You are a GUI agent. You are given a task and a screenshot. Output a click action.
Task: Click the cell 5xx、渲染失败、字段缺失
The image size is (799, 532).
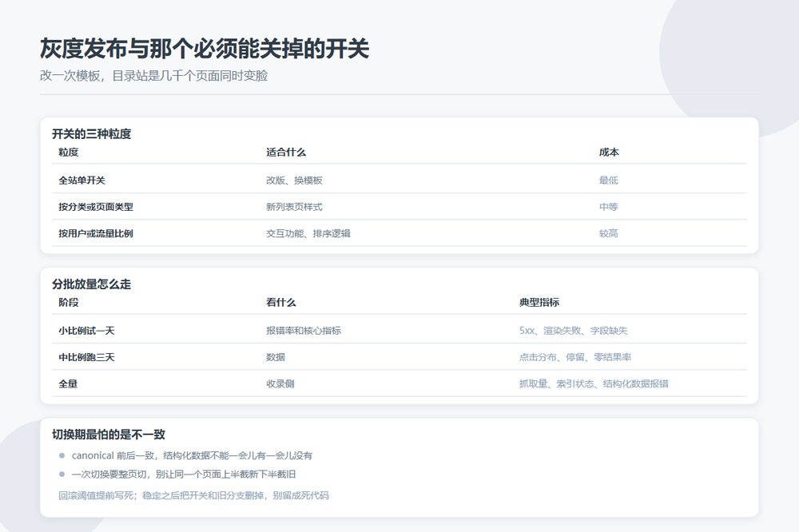[x=573, y=331]
